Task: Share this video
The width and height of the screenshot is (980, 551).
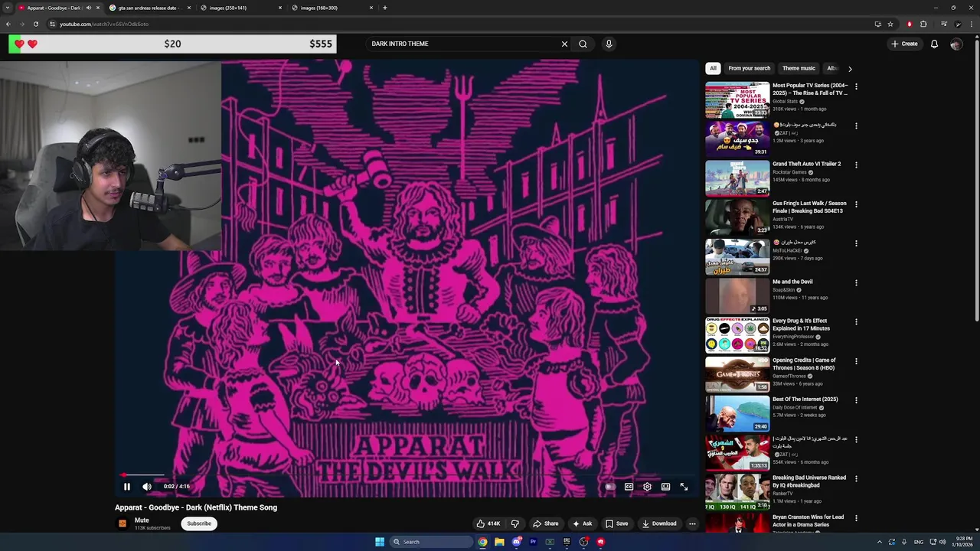Action: pos(546,523)
